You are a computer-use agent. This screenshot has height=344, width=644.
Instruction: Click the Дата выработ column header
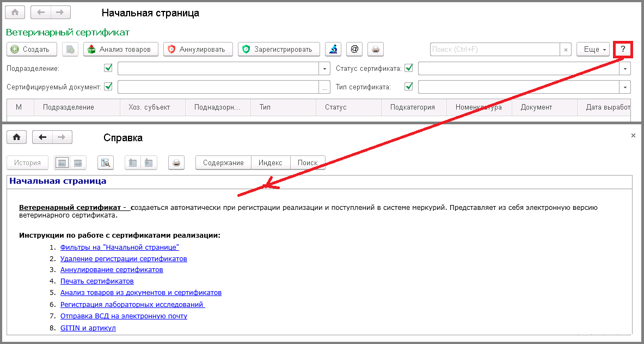click(604, 107)
